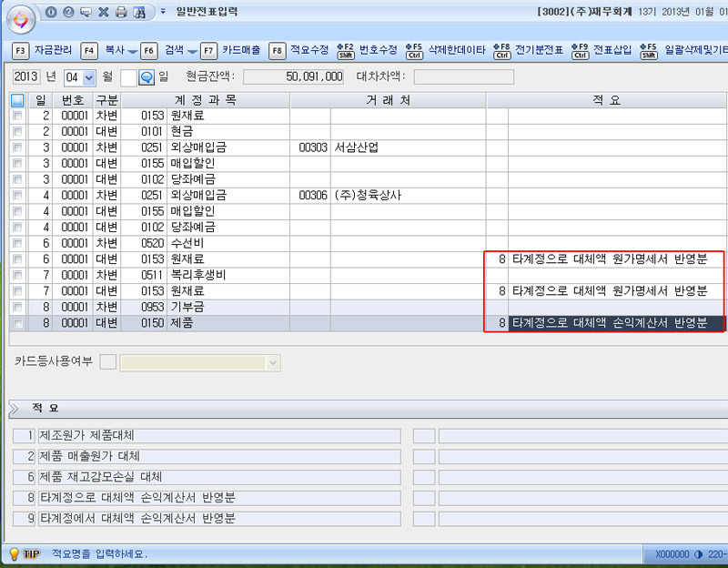Check the row for 0101 현금
The width and height of the screenshot is (728, 568).
coord(17,131)
